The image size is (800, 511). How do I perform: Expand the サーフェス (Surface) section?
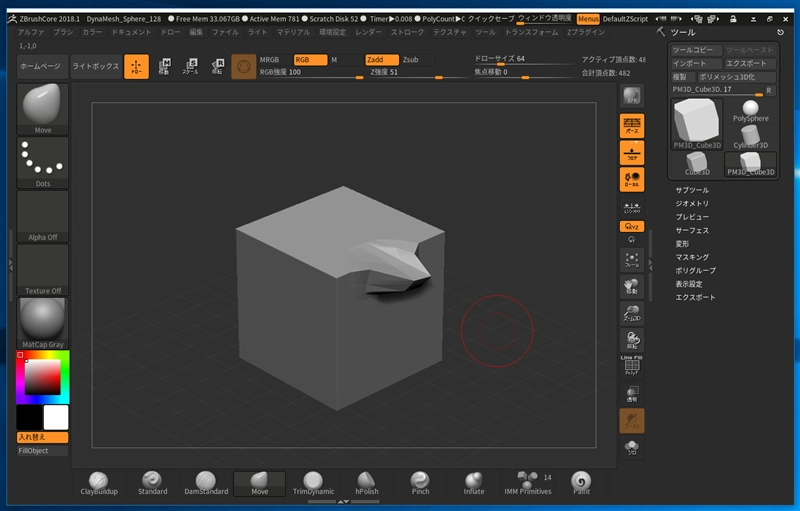[x=692, y=230]
